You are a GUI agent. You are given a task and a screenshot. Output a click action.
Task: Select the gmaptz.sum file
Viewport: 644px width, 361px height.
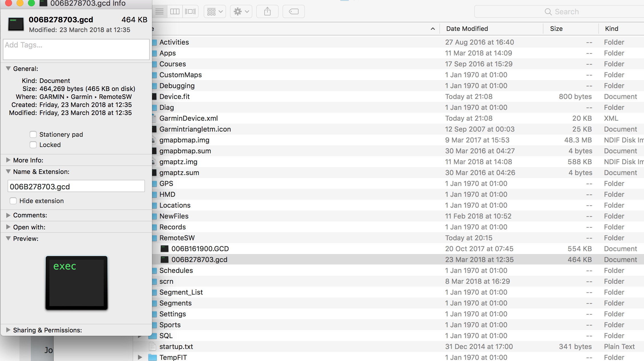tap(179, 172)
